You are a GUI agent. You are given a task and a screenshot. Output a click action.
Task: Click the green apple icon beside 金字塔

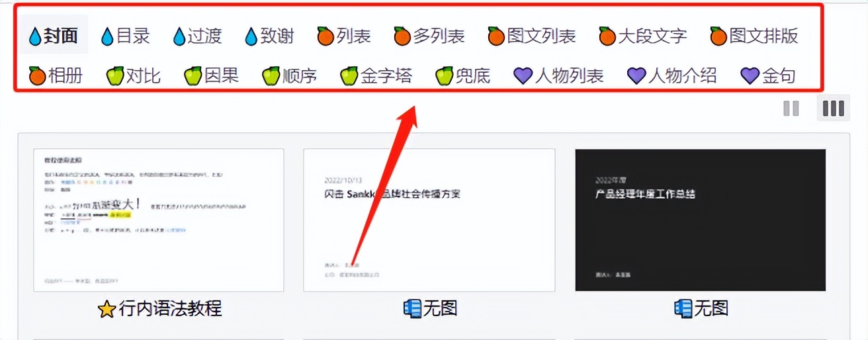(349, 76)
